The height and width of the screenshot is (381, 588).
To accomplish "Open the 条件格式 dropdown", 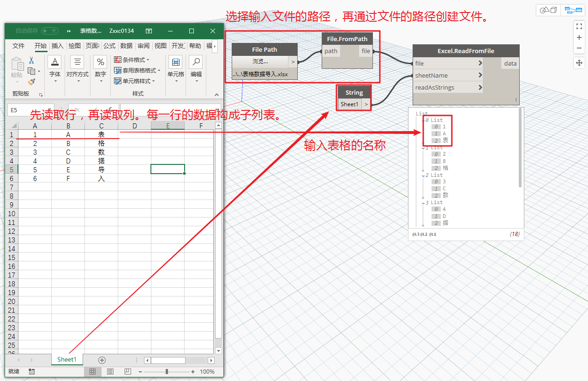I will (132, 60).
